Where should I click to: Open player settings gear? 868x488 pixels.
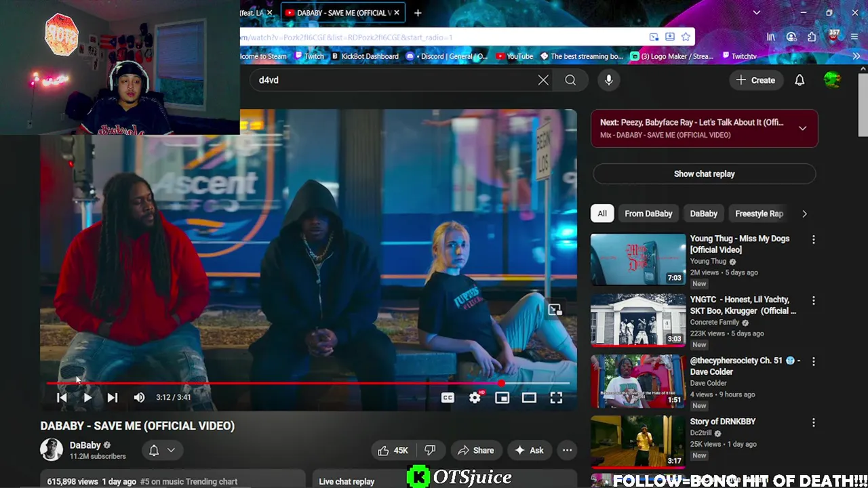(x=475, y=398)
